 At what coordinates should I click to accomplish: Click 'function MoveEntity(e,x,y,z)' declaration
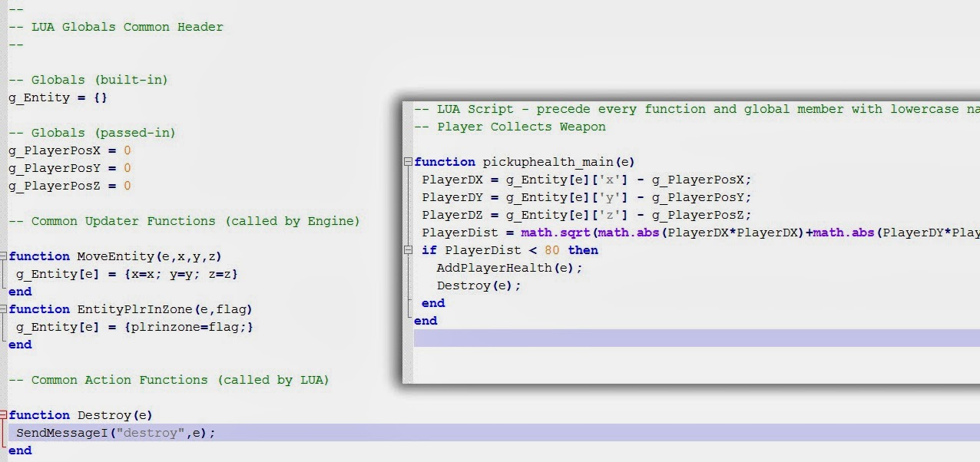(x=115, y=256)
